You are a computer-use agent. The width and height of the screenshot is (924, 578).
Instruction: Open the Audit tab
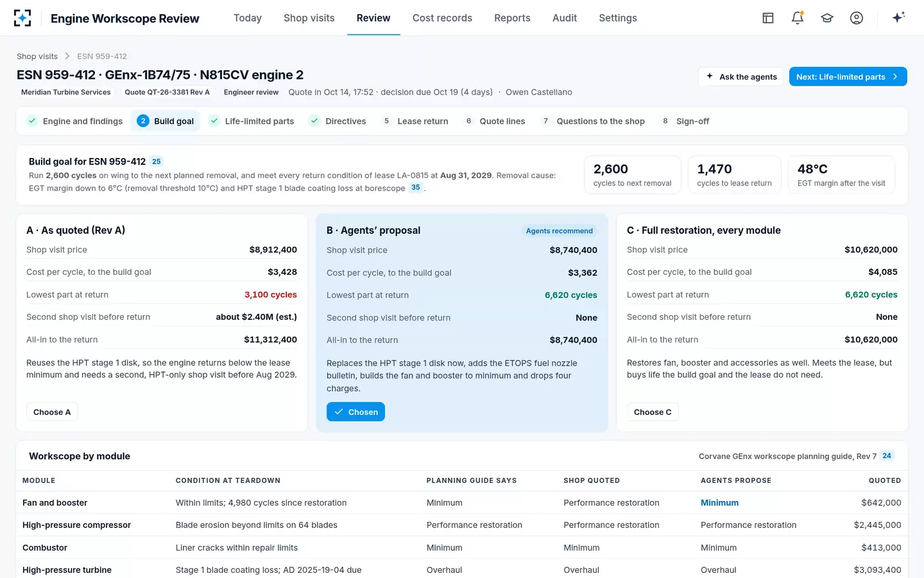pyautogui.click(x=565, y=18)
